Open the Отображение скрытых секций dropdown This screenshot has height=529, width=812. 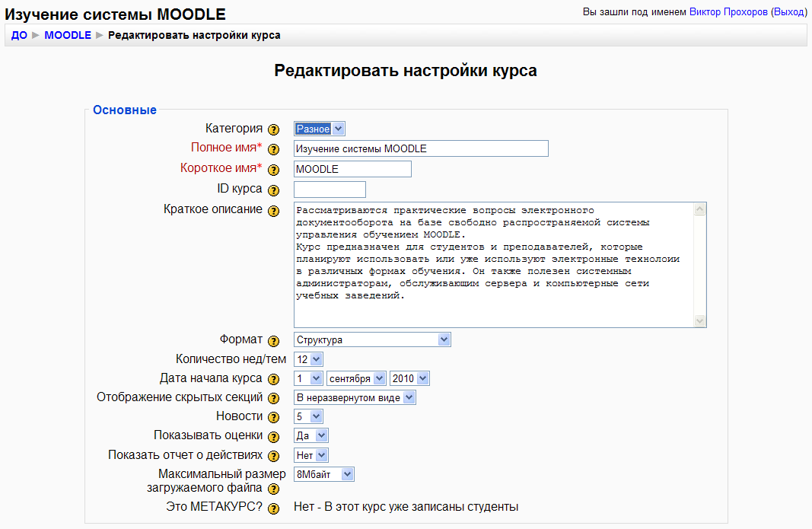click(353, 397)
